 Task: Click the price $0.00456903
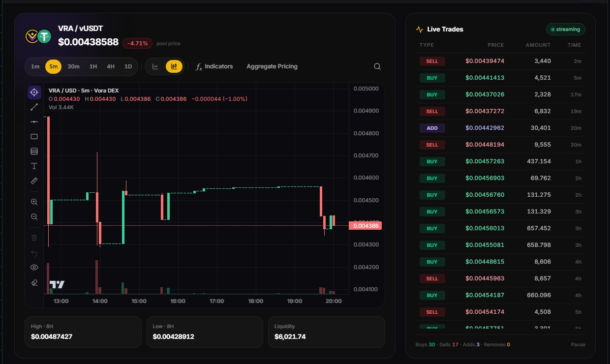click(x=485, y=178)
